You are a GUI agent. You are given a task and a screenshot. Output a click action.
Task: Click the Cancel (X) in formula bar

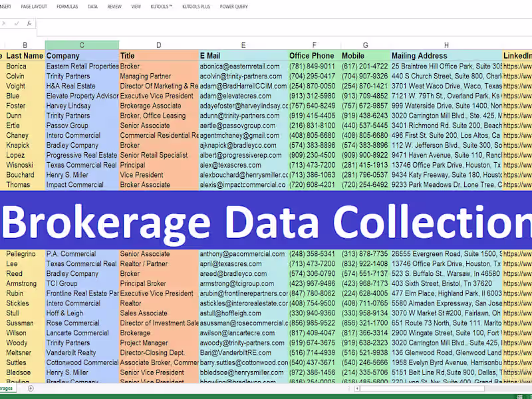(3, 23)
